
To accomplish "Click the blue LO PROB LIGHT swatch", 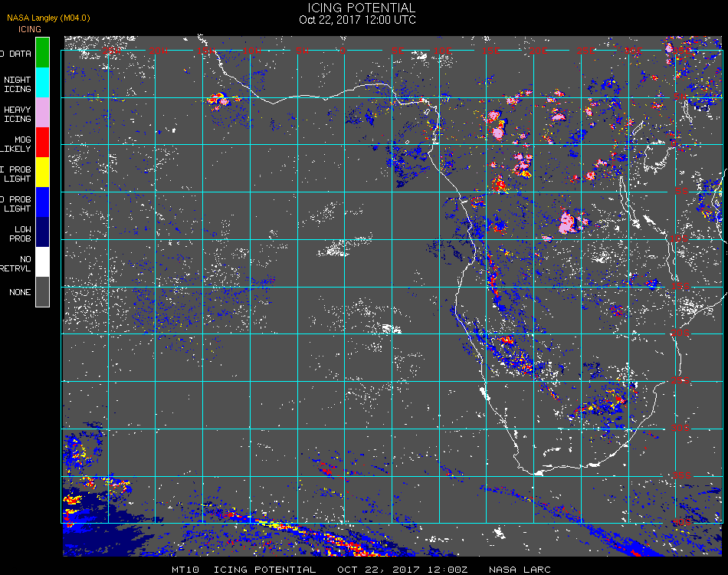I will (x=42, y=202).
